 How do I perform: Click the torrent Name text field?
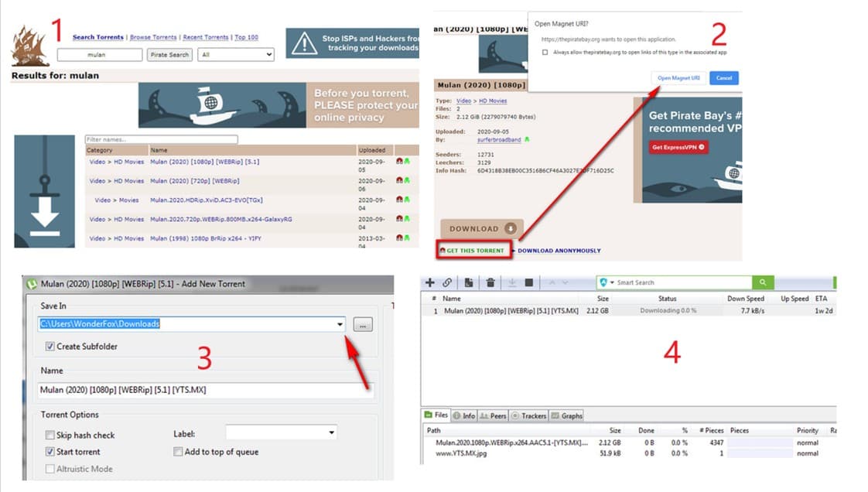(x=206, y=391)
